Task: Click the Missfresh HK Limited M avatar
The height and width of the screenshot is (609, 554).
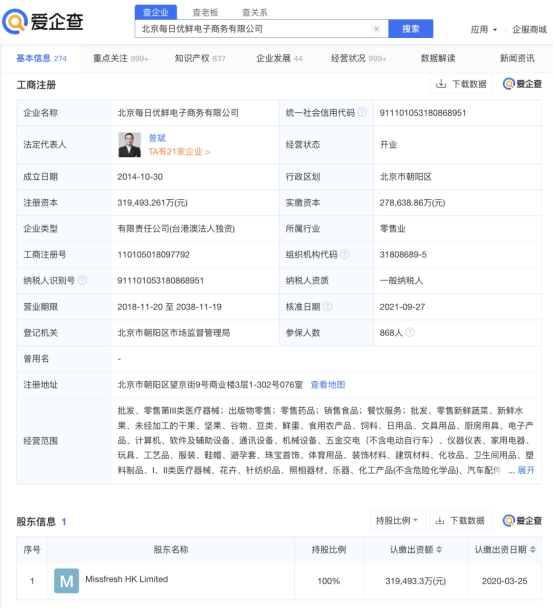Action: pyautogui.click(x=66, y=581)
